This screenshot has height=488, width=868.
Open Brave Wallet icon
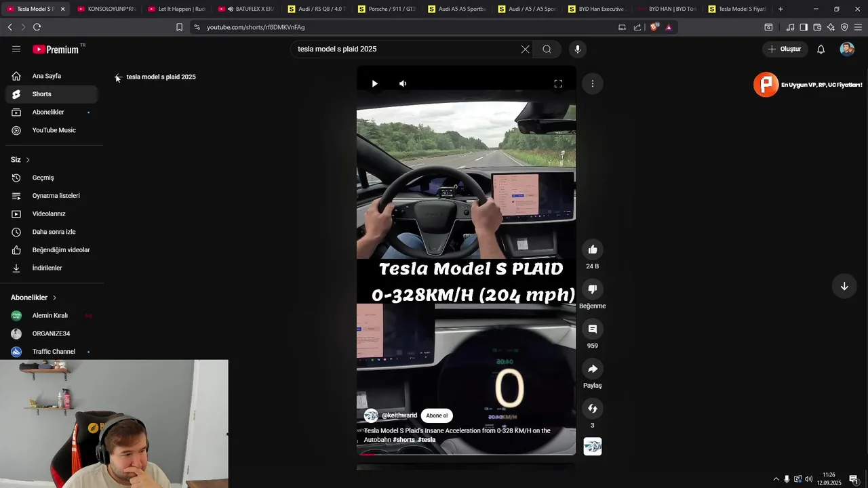pyautogui.click(x=817, y=27)
